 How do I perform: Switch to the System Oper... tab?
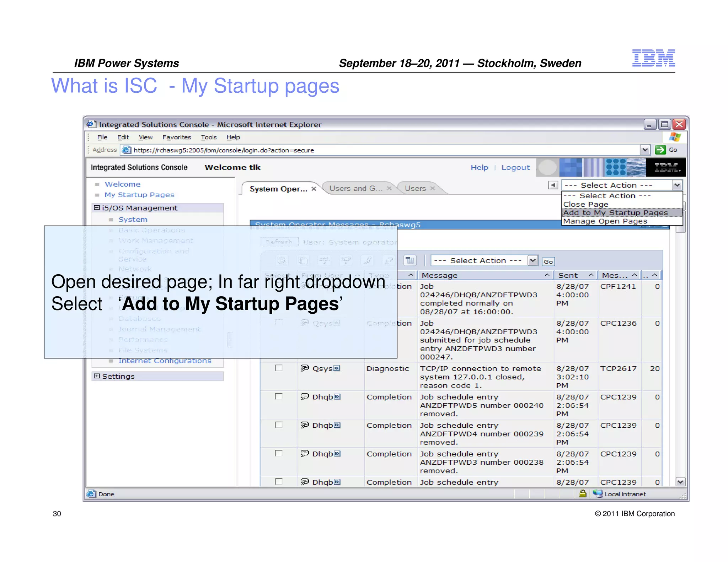(x=278, y=189)
